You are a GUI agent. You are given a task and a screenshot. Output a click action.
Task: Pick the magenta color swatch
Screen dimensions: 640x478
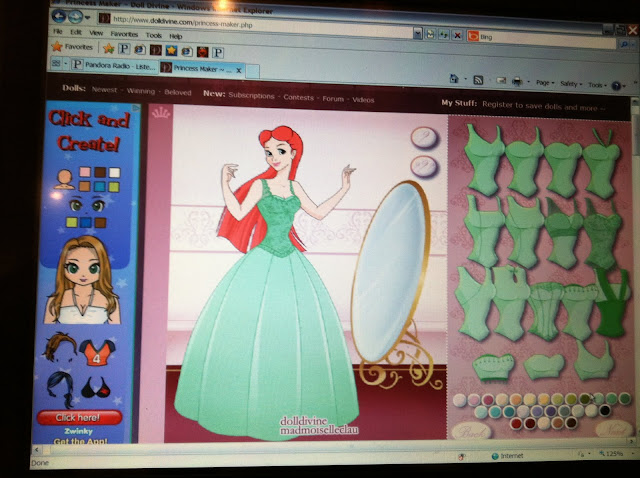click(487, 399)
